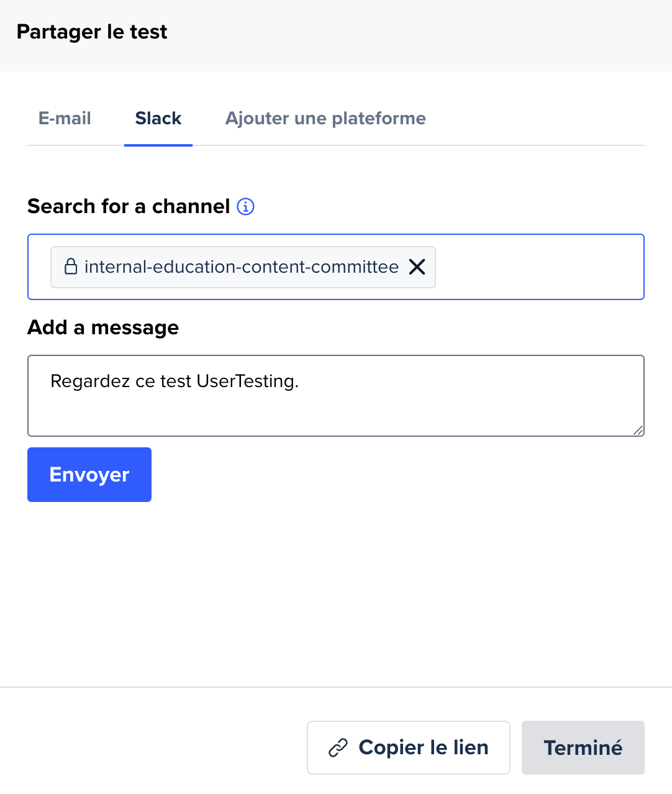The width and height of the screenshot is (672, 794).
Task: Switch to the E-mail tab
Action: 65,118
